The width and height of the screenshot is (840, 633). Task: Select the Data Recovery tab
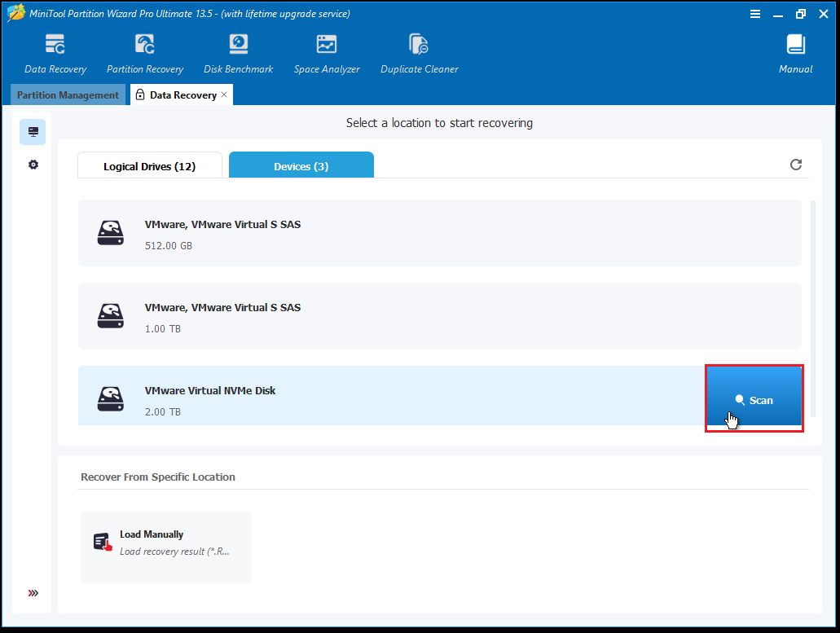(x=183, y=95)
